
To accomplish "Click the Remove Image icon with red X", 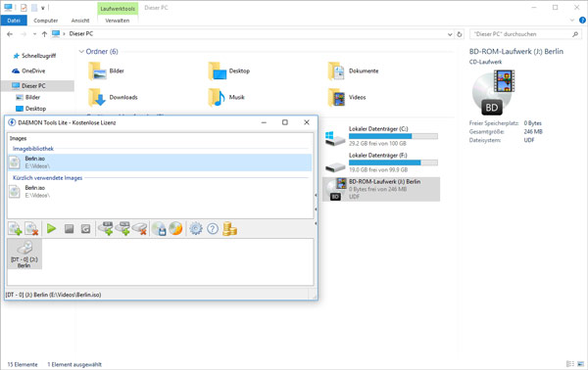I will [x=31, y=228].
